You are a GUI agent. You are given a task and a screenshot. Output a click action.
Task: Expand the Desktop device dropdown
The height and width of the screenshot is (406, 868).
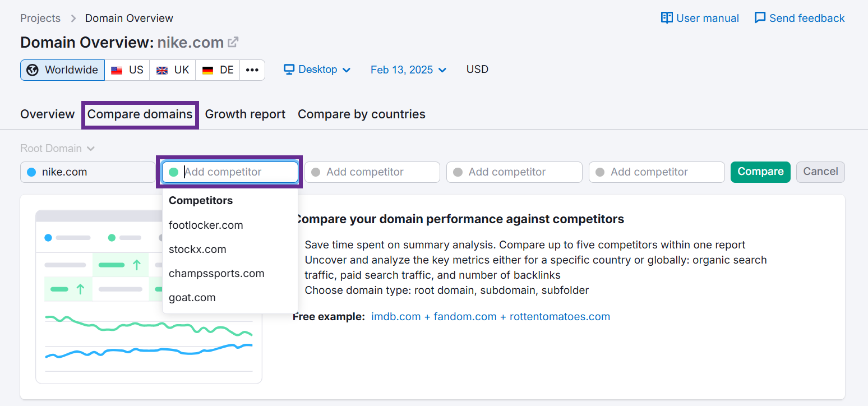(317, 70)
